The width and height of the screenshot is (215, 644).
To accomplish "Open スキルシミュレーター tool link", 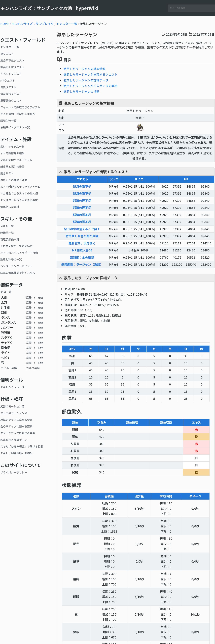I will click(14, 387).
